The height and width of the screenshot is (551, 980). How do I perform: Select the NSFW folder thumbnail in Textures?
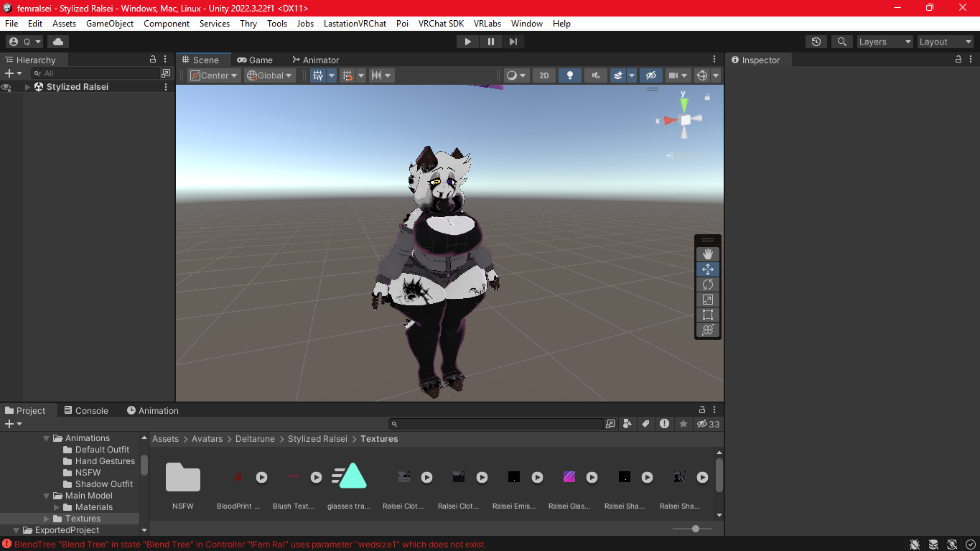[183, 478]
